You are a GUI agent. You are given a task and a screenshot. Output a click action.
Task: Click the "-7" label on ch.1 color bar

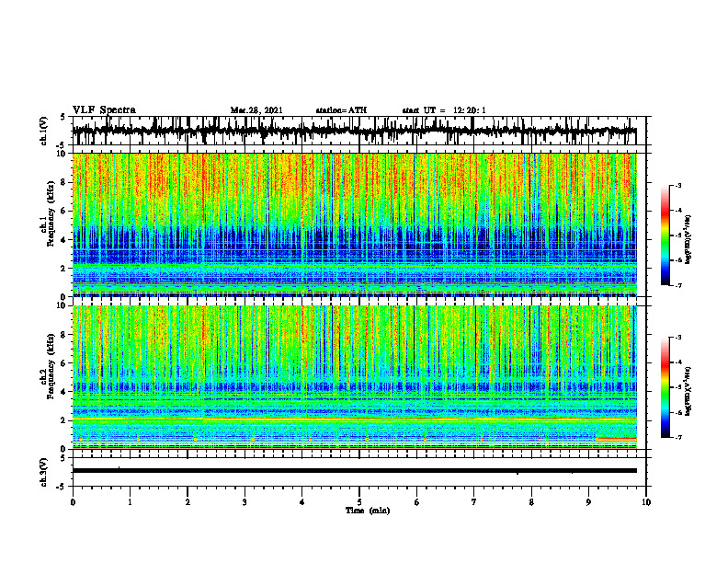[x=678, y=285]
